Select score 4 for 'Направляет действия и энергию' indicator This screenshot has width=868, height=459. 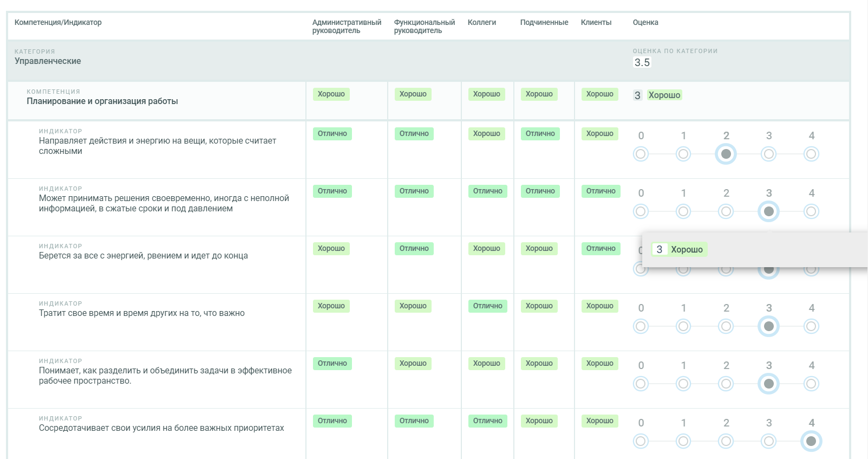point(811,154)
